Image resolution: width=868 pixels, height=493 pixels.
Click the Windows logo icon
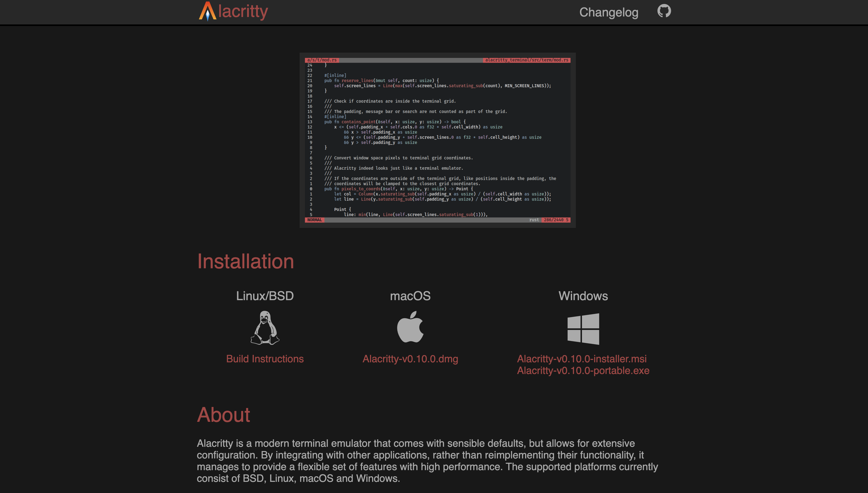pyautogui.click(x=583, y=329)
